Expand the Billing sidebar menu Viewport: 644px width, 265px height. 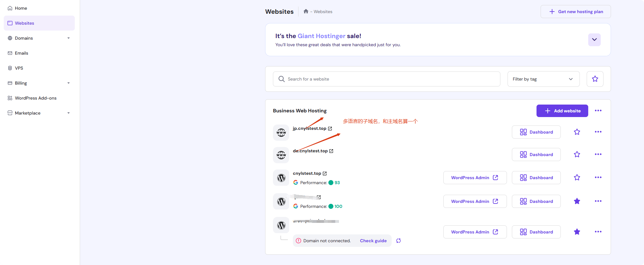click(x=39, y=83)
